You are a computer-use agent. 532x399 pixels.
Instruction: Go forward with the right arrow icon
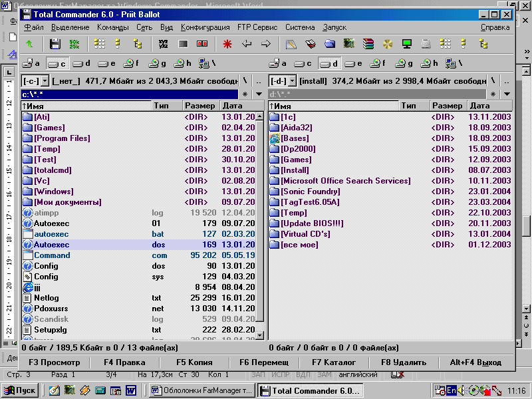click(x=265, y=43)
